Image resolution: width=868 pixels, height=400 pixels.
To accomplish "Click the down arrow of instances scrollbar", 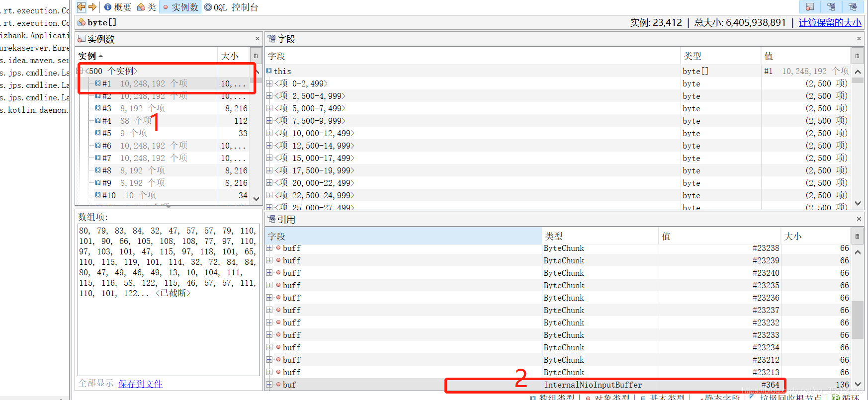I will point(256,198).
